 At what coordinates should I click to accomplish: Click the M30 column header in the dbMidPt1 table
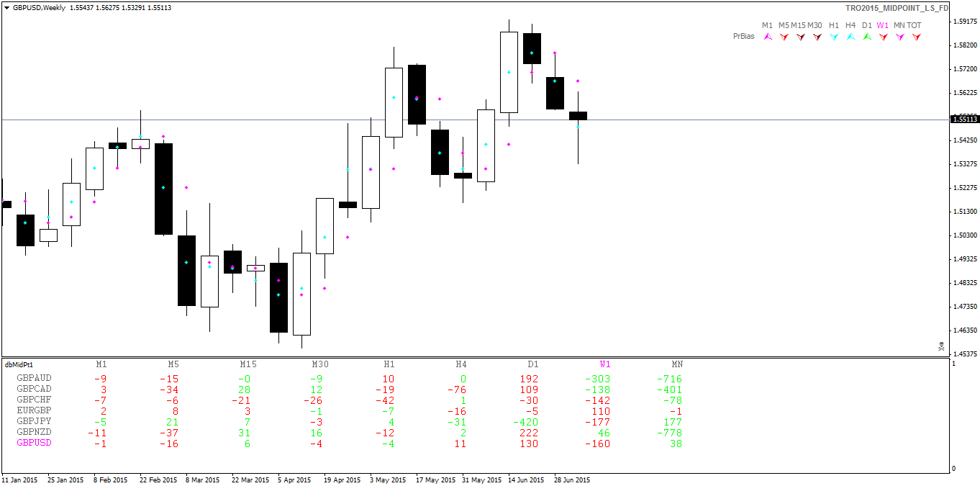(320, 364)
